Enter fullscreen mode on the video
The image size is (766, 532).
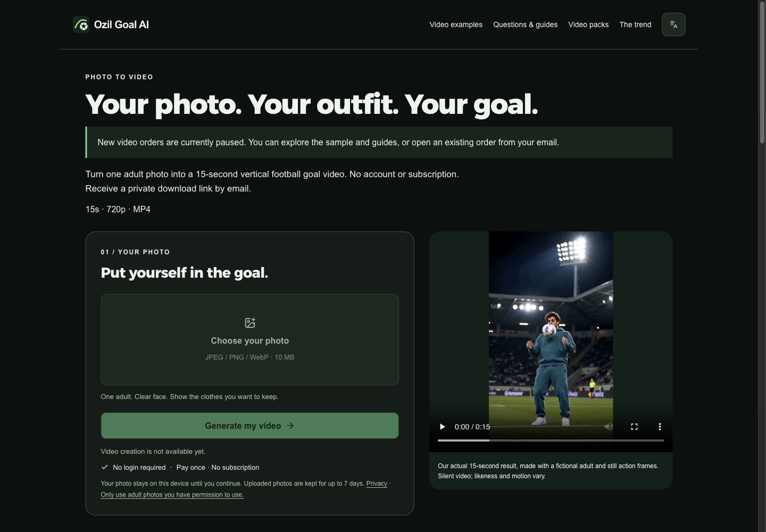[634, 427]
